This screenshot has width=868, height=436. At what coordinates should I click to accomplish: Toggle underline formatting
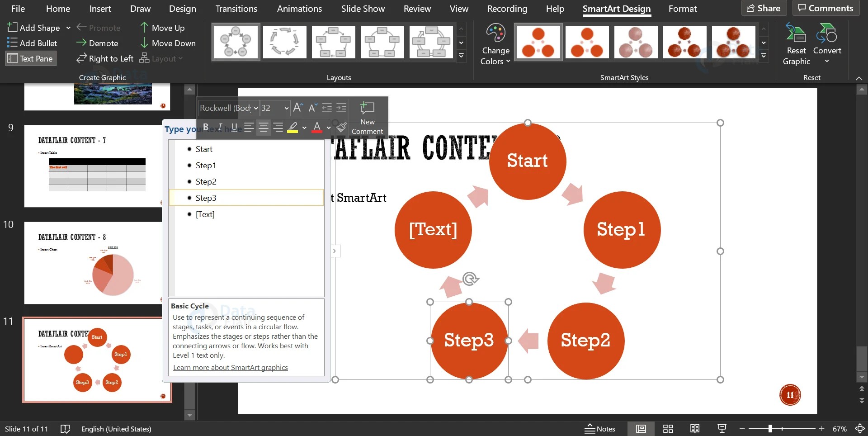pyautogui.click(x=234, y=127)
